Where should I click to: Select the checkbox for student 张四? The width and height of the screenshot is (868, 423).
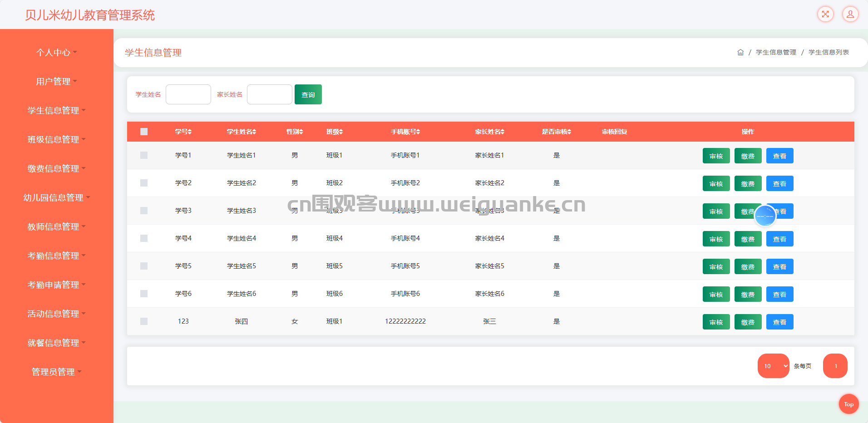pos(144,321)
